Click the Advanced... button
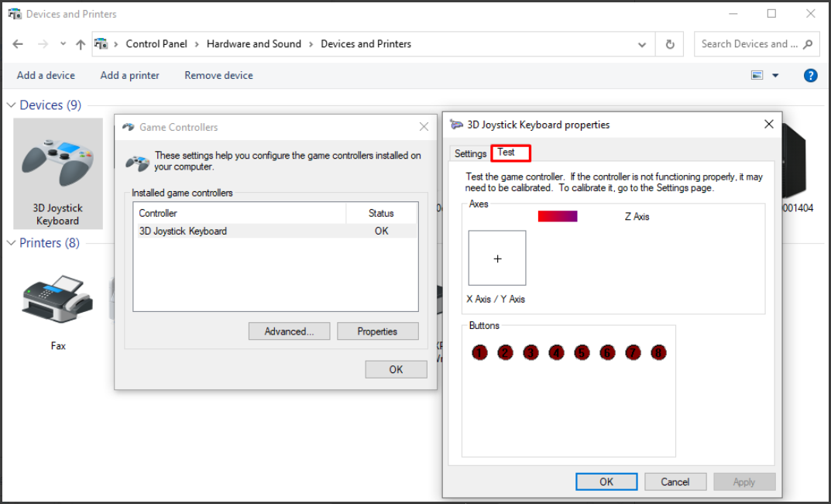Viewport: 831px width, 504px height. pyautogui.click(x=289, y=331)
